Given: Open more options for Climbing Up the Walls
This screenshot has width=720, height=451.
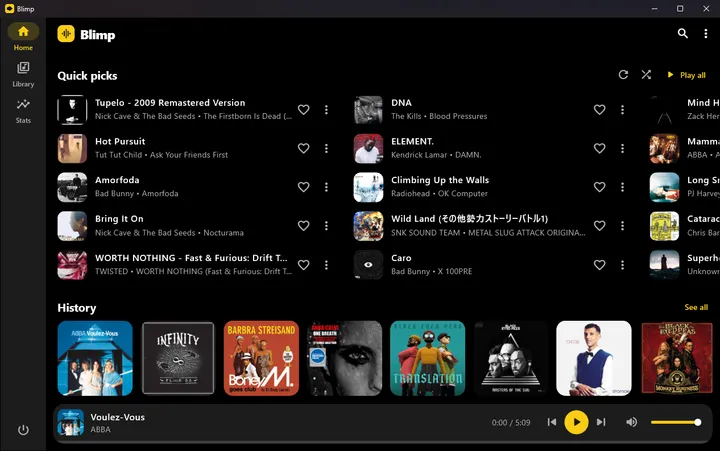Looking at the screenshot, I should pyautogui.click(x=623, y=187).
